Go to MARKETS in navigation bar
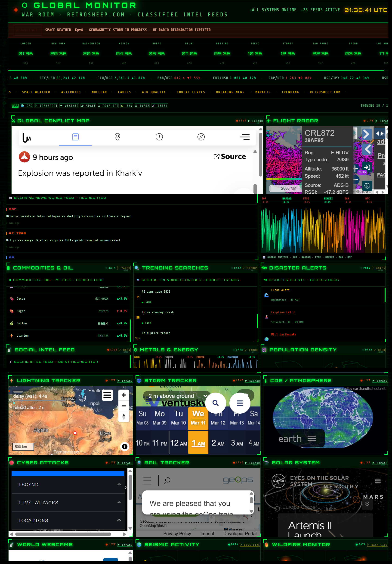 pos(263,92)
